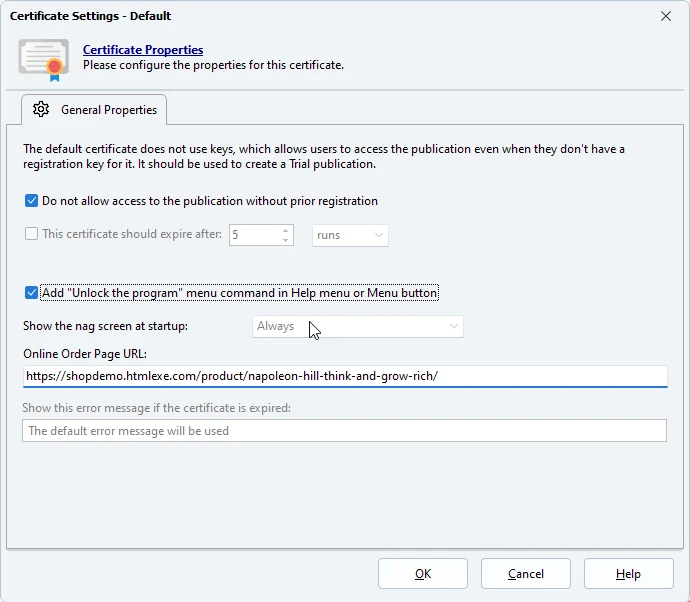Close the Certificate Settings dialog
The width and height of the screenshot is (690, 602).
(666, 16)
